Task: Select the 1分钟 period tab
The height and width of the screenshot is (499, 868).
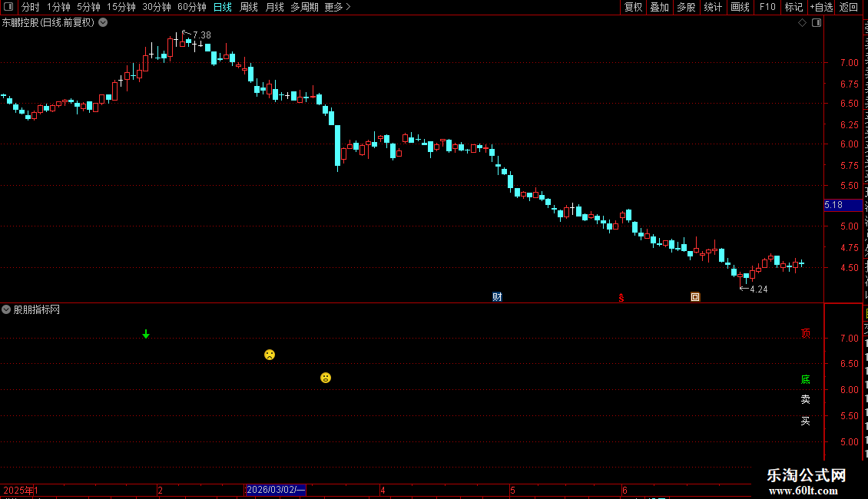Action: pos(58,7)
